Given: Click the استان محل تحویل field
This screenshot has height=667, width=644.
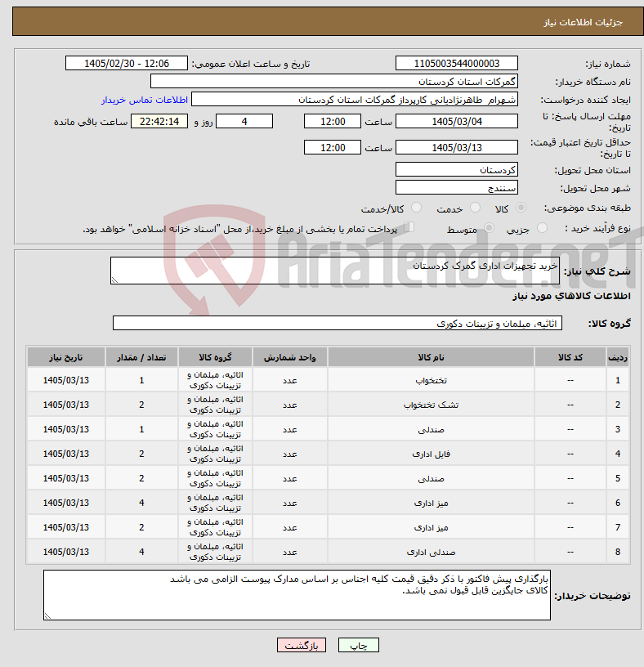Looking at the screenshot, I should pyautogui.click(x=456, y=170).
